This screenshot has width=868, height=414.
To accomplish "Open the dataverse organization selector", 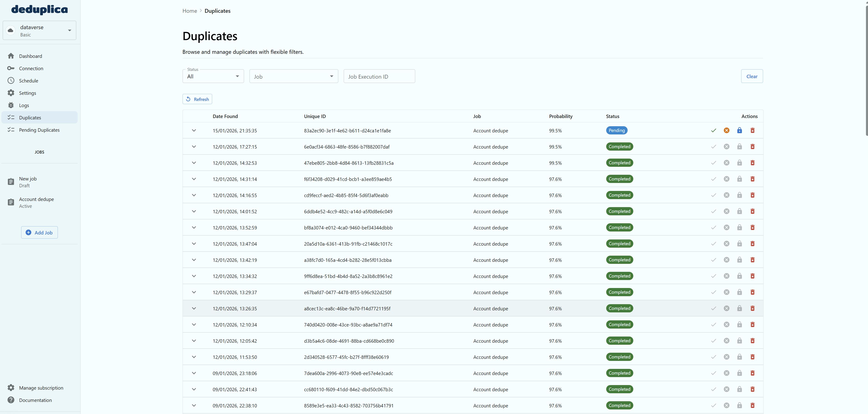I will point(39,30).
